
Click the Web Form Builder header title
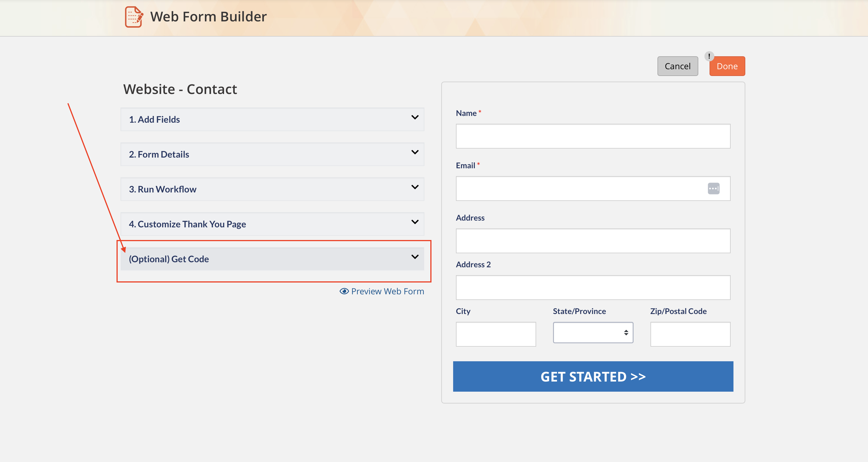tap(208, 17)
